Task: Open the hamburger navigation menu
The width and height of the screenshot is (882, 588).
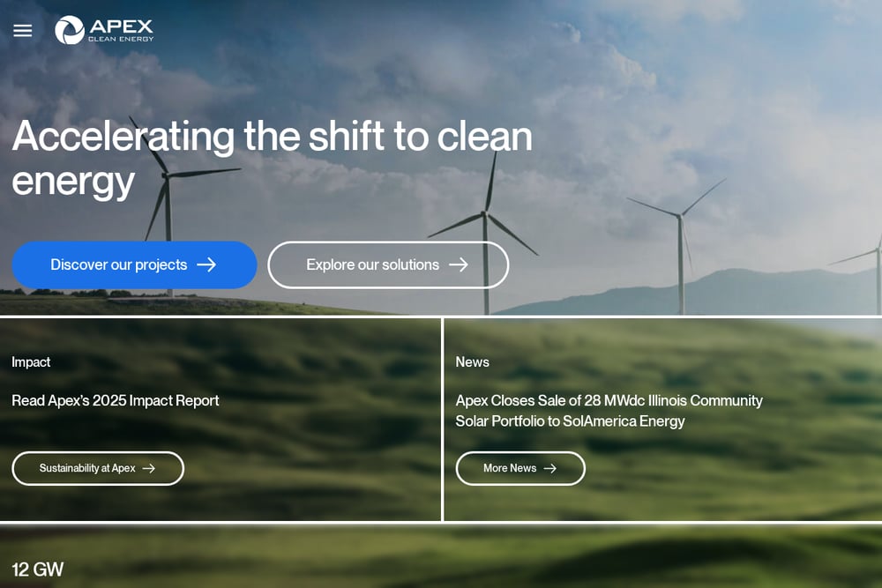Action: coord(23,30)
